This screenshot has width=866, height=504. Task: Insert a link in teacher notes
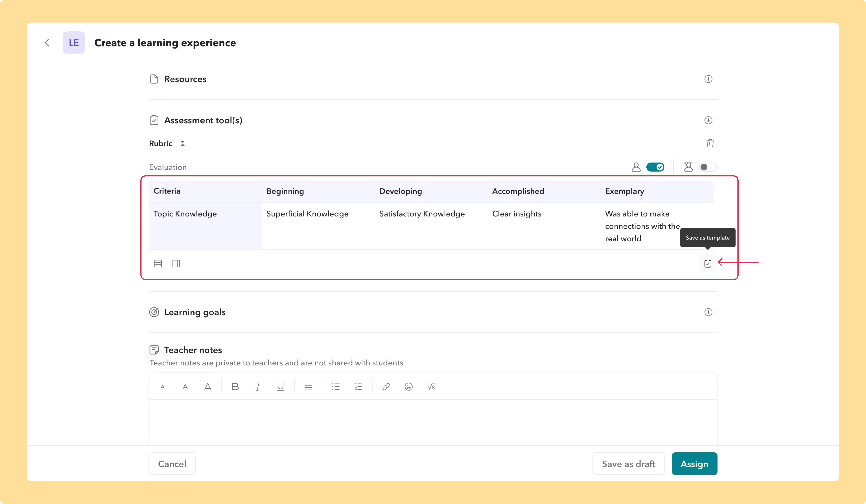click(x=386, y=387)
